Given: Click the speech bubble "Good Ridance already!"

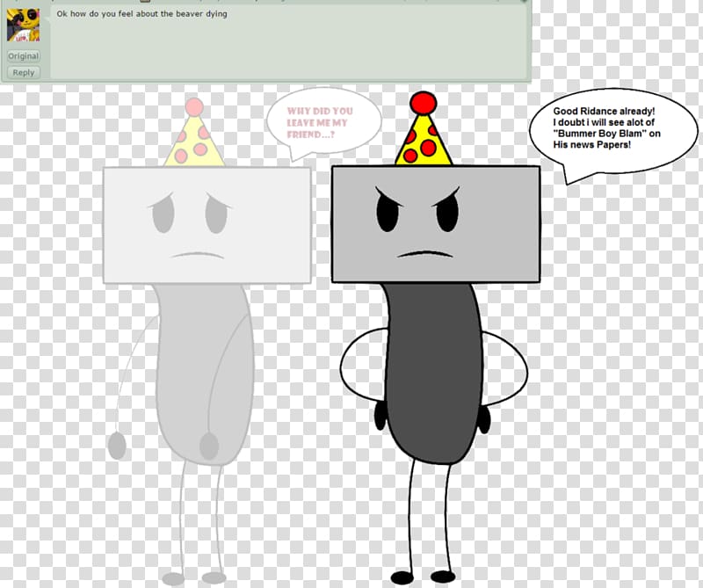Looking at the screenshot, I should (612, 134).
